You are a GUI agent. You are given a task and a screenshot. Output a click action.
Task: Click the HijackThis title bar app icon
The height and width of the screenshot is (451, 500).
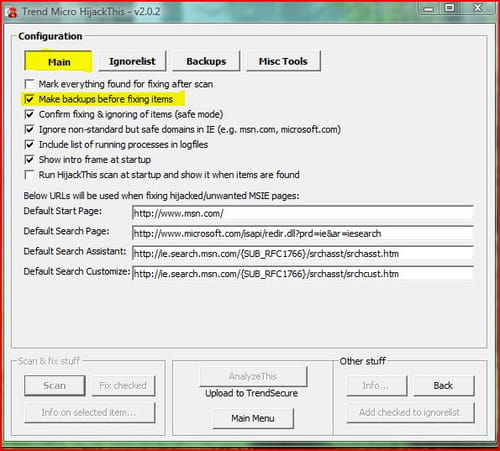(12, 12)
